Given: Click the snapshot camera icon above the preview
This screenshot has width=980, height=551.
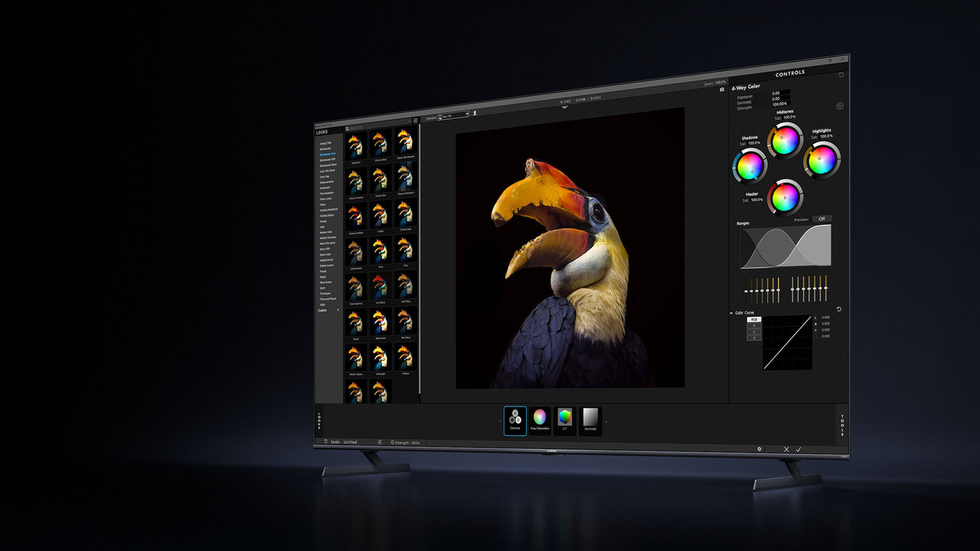Looking at the screenshot, I should pyautogui.click(x=721, y=90).
